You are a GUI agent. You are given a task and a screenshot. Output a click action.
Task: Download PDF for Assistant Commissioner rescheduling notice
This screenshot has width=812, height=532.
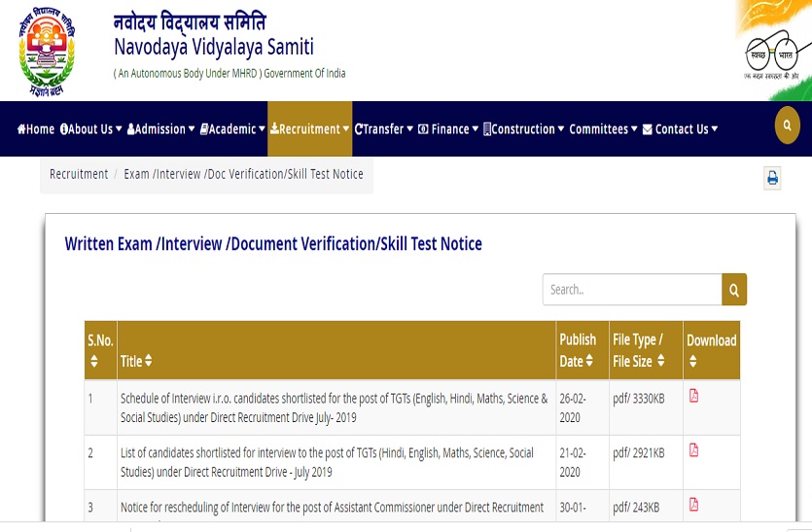pyautogui.click(x=694, y=504)
